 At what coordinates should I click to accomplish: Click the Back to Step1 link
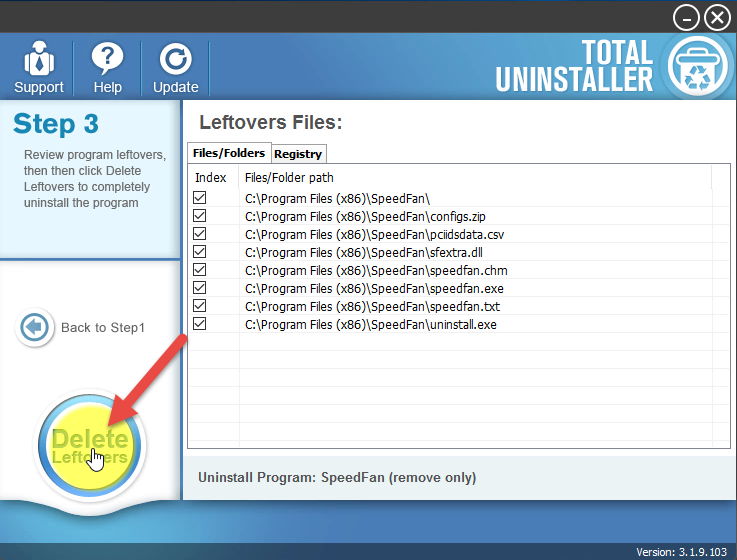[102, 328]
